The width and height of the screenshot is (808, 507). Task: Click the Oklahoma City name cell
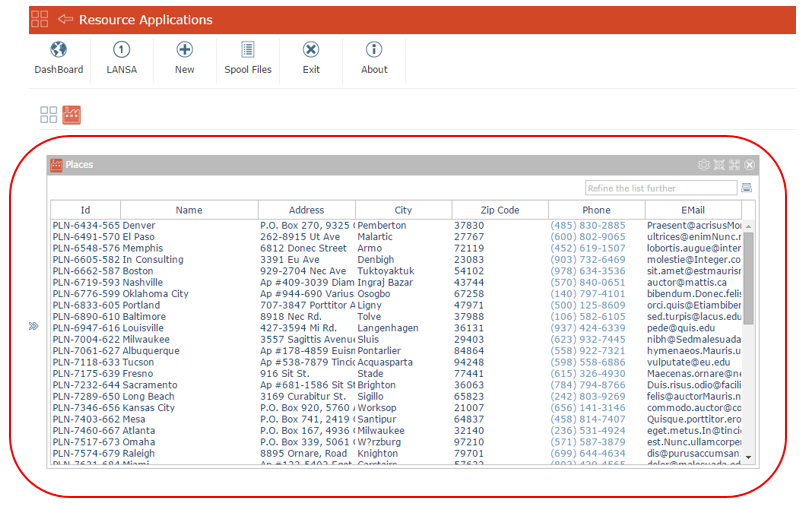pos(156,293)
